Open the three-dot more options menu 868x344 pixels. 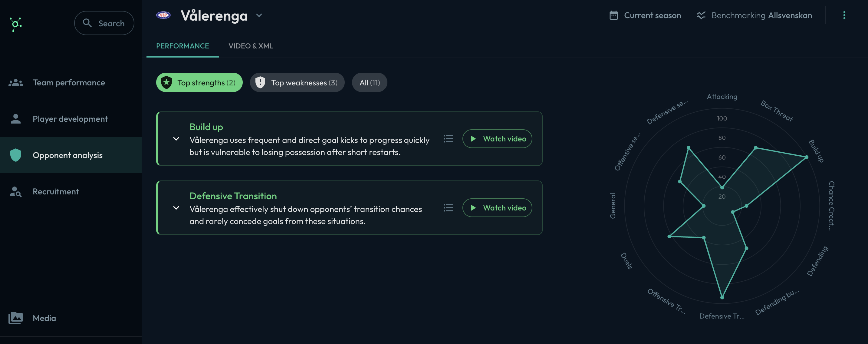coord(844,15)
